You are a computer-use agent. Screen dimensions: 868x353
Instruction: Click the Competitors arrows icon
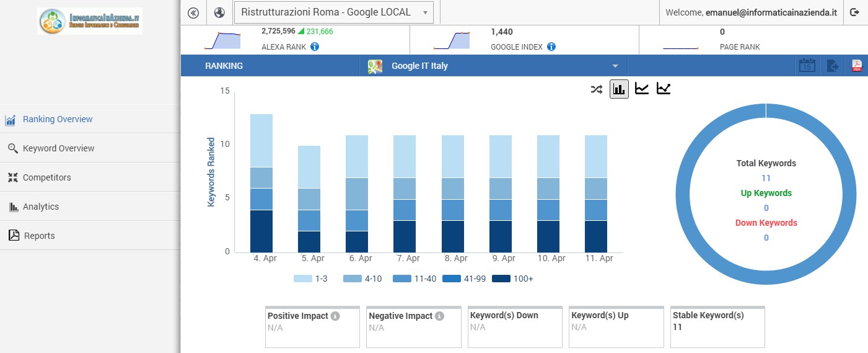(12, 177)
